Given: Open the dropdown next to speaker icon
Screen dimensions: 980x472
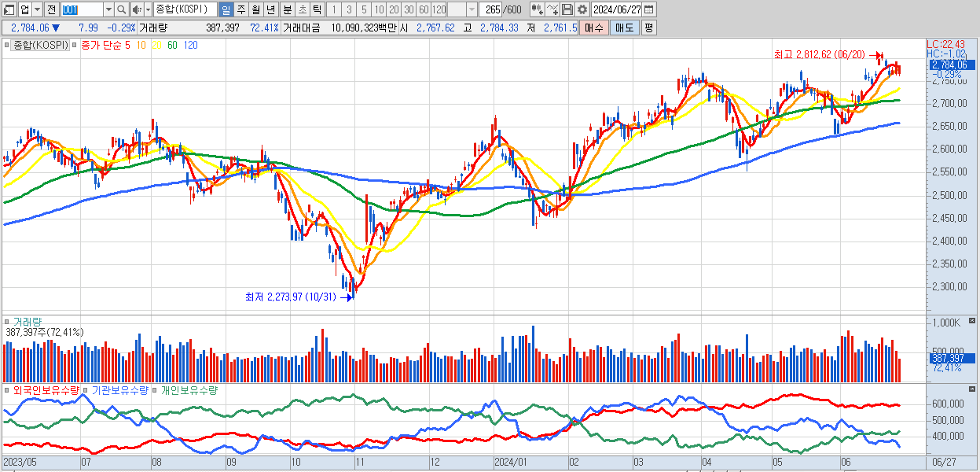Looking at the screenshot, I should tap(148, 9).
